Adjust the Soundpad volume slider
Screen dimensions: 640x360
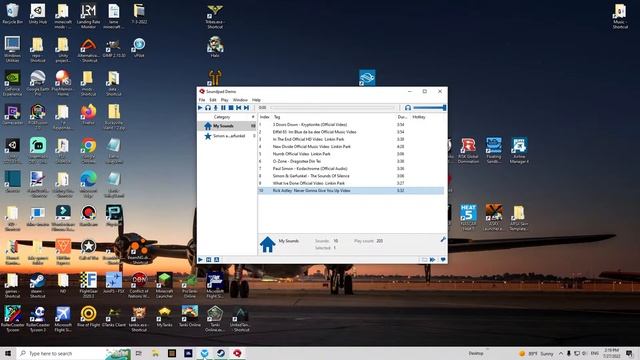[429, 108]
